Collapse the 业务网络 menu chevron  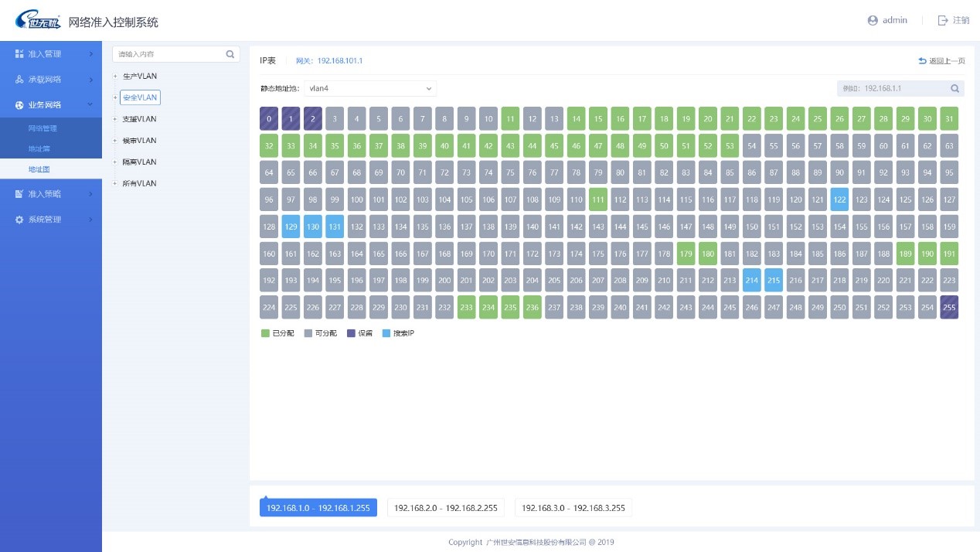click(x=90, y=105)
